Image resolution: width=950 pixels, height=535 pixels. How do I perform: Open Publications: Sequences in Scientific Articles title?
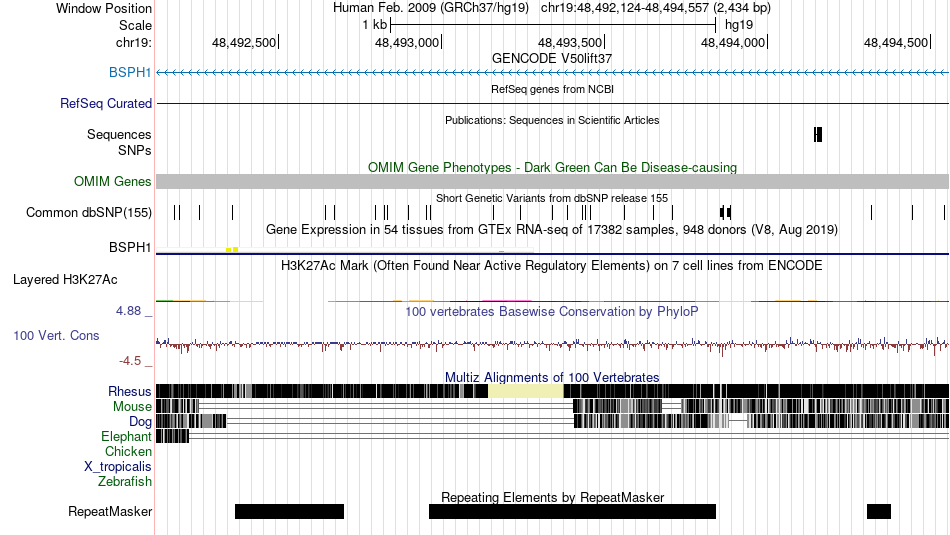click(552, 120)
